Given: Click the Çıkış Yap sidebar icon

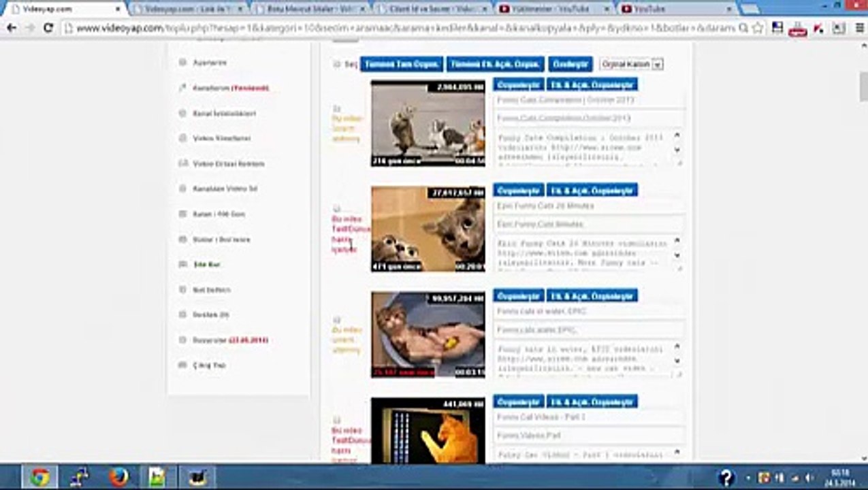Looking at the screenshot, I should (182, 365).
